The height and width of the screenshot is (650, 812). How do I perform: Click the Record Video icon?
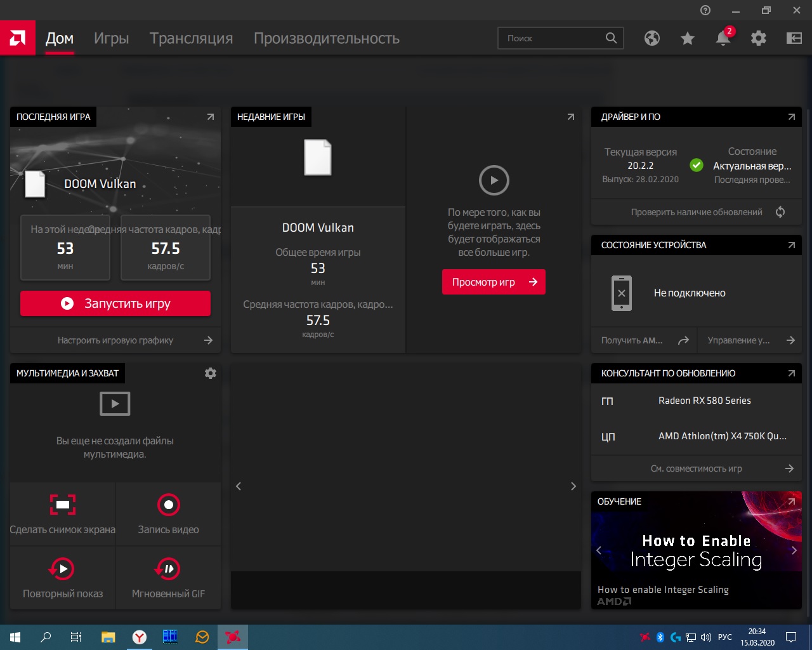168,505
